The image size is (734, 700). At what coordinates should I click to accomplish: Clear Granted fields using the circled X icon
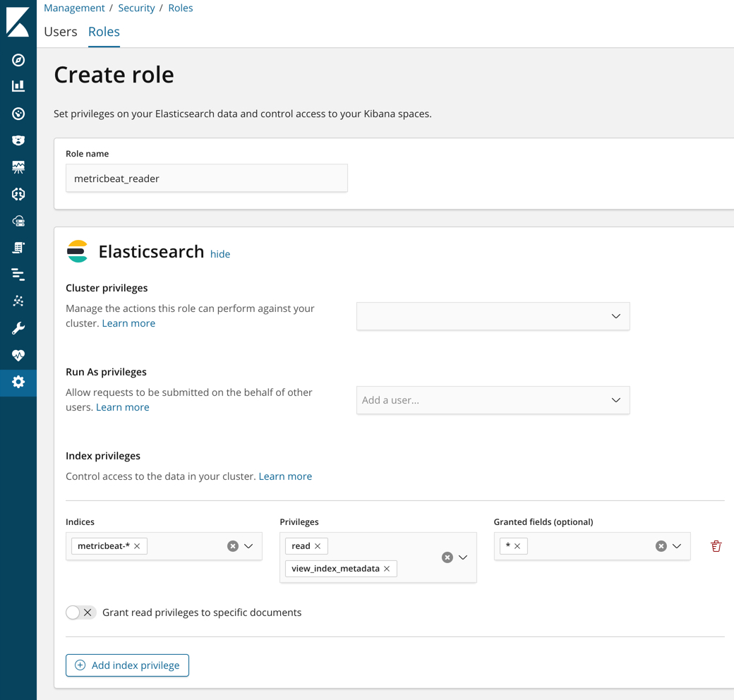coord(661,545)
